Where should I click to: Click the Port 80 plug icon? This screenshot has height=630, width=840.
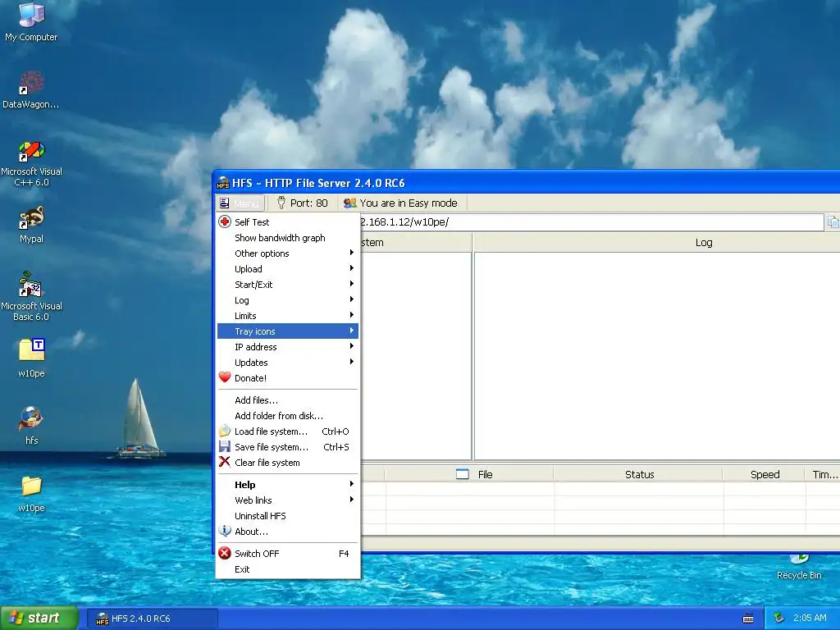[x=281, y=203]
